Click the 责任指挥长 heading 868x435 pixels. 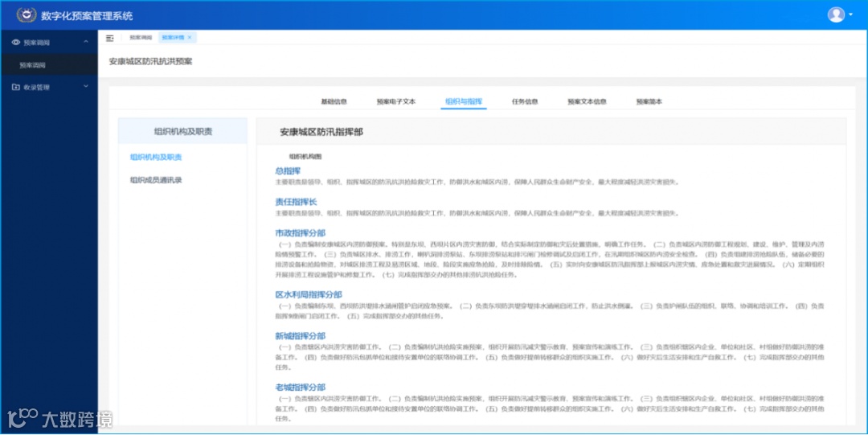click(296, 203)
